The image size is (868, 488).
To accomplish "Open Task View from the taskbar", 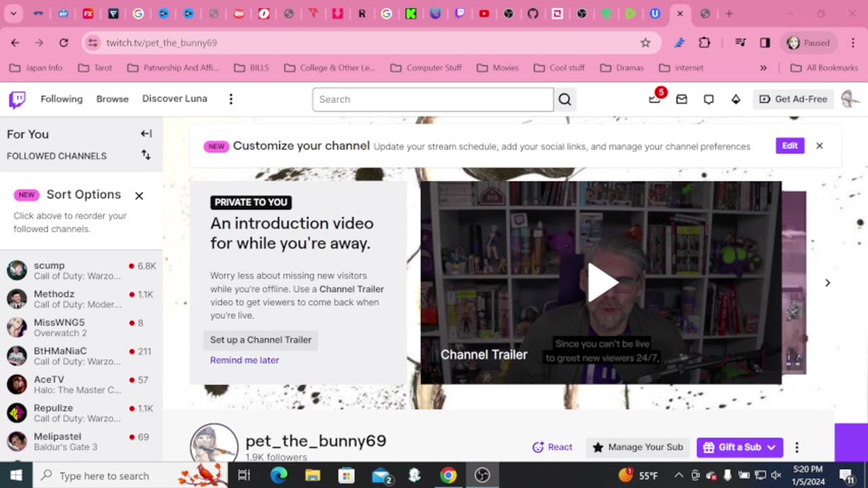I will (244, 476).
